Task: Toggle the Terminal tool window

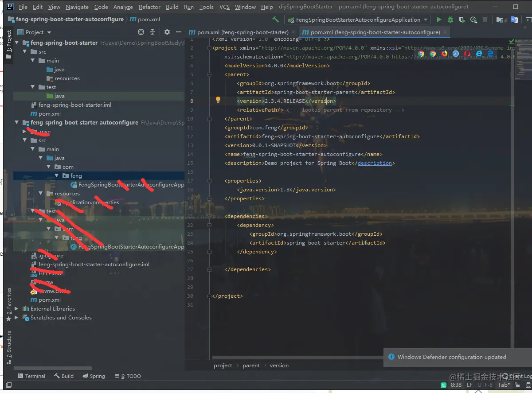Action: (31, 376)
